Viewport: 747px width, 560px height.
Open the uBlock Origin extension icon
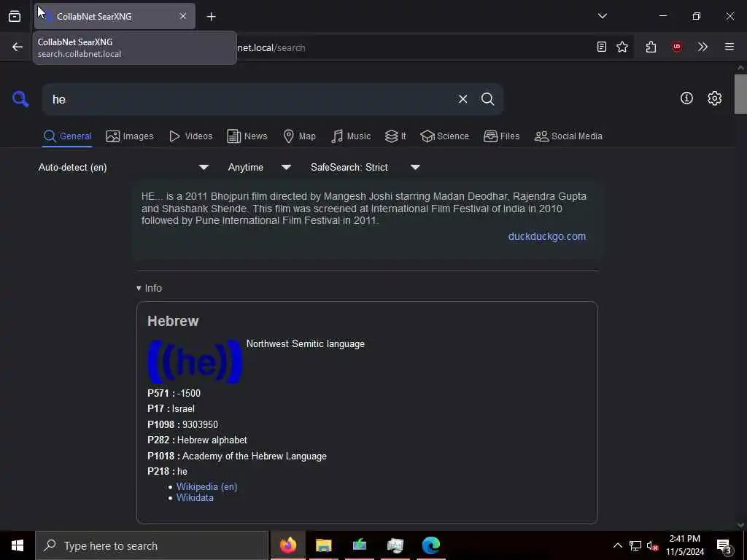click(x=676, y=47)
